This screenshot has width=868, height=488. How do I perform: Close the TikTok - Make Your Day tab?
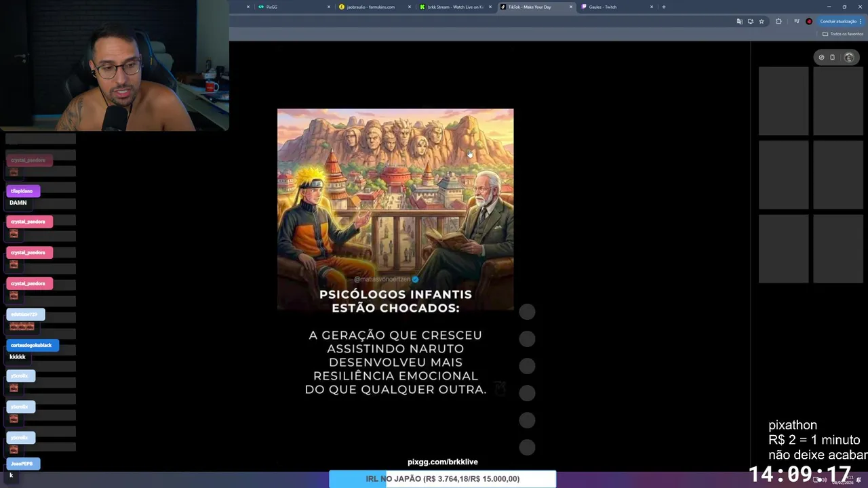click(x=571, y=7)
